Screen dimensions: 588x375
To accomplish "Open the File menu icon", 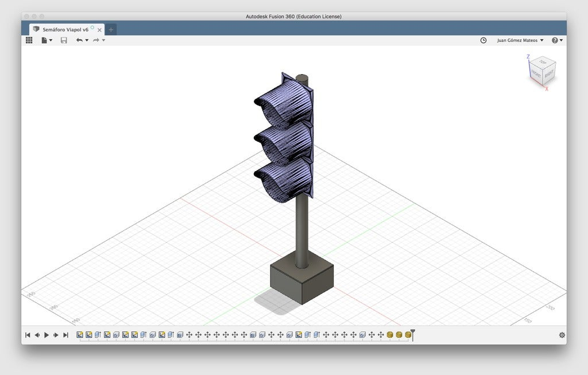I will (x=45, y=40).
